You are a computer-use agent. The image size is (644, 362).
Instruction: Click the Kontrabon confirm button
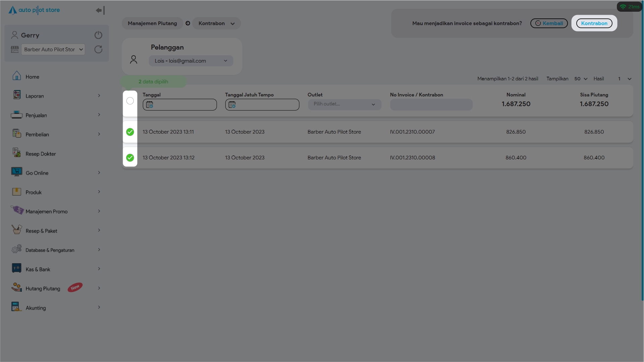click(x=594, y=23)
